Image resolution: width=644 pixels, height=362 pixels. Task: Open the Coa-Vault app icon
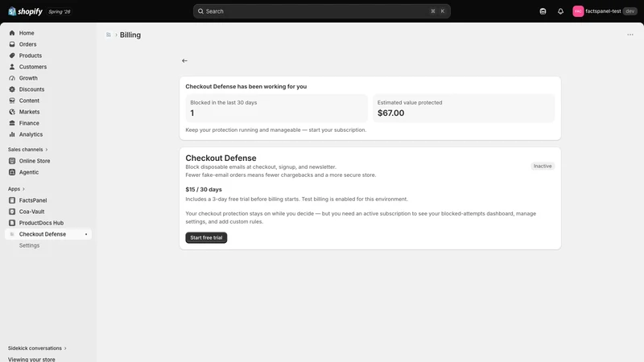tap(12, 212)
